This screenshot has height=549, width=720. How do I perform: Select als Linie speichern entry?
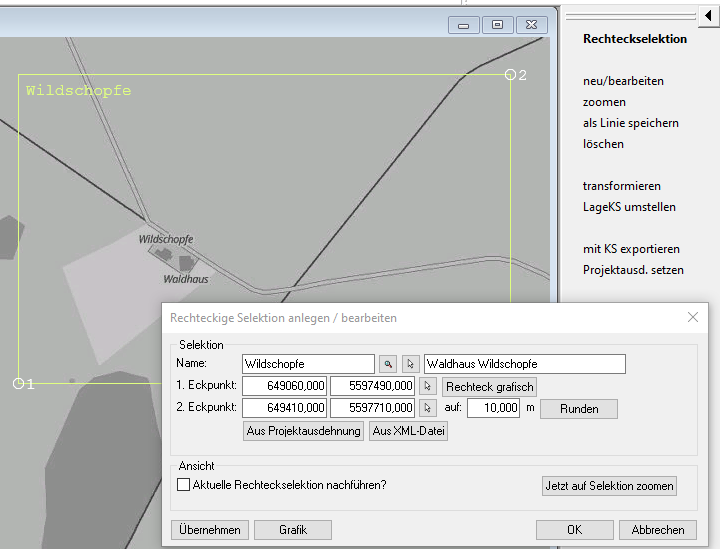click(x=630, y=123)
